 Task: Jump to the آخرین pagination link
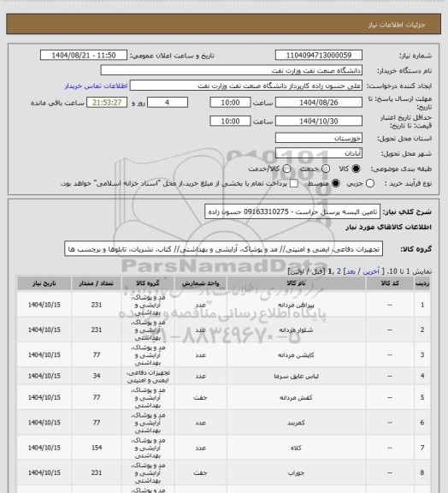point(371,271)
